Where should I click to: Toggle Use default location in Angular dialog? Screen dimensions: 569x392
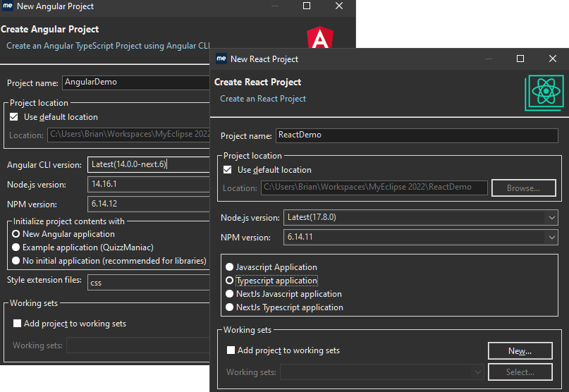[14, 117]
